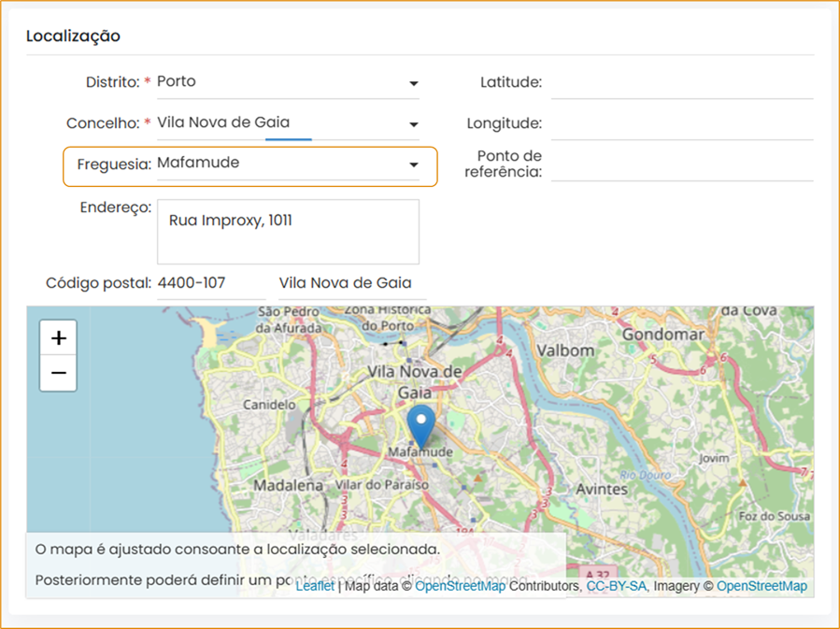
Task: Open the Freguesia dropdown showing Mafamude
Action: (x=287, y=164)
